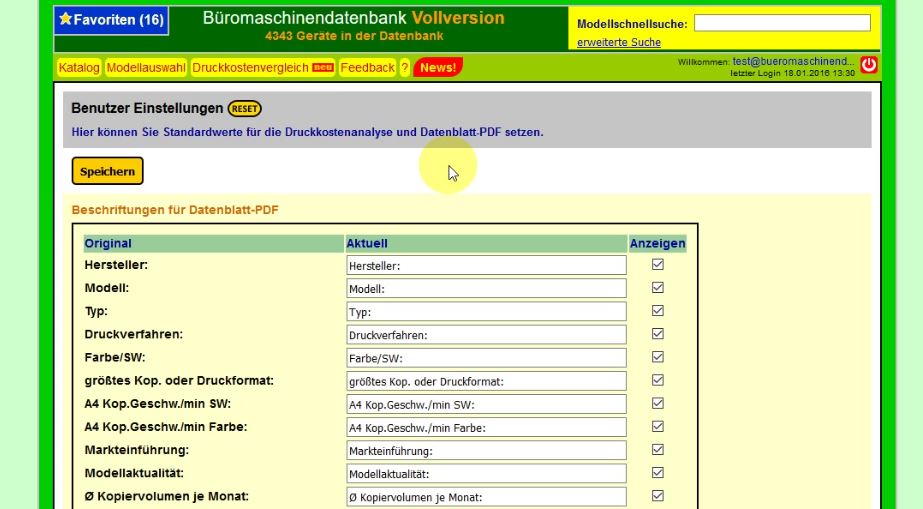This screenshot has height=509, width=923.
Task: Open the erweiterte Suche link
Action: (619, 42)
